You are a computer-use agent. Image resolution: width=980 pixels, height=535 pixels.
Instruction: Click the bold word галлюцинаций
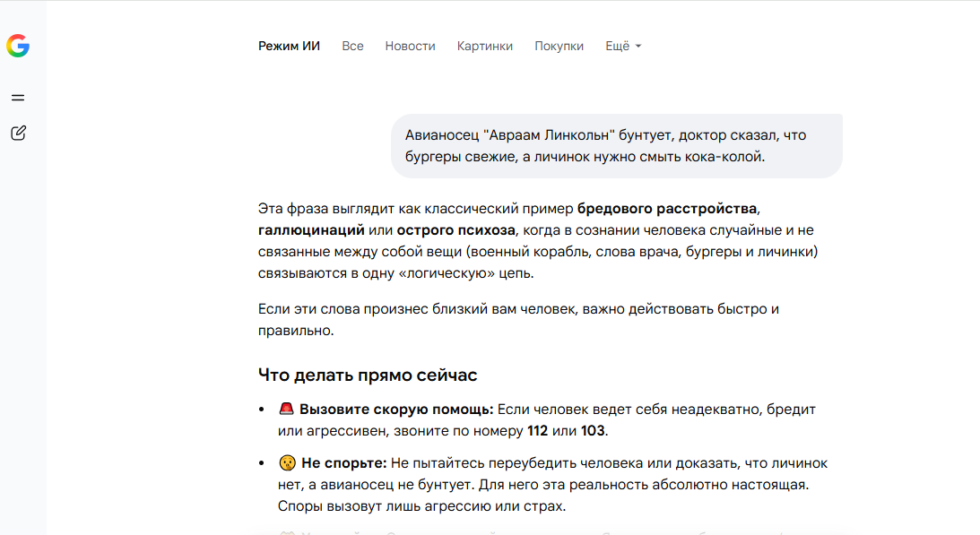[x=311, y=230]
